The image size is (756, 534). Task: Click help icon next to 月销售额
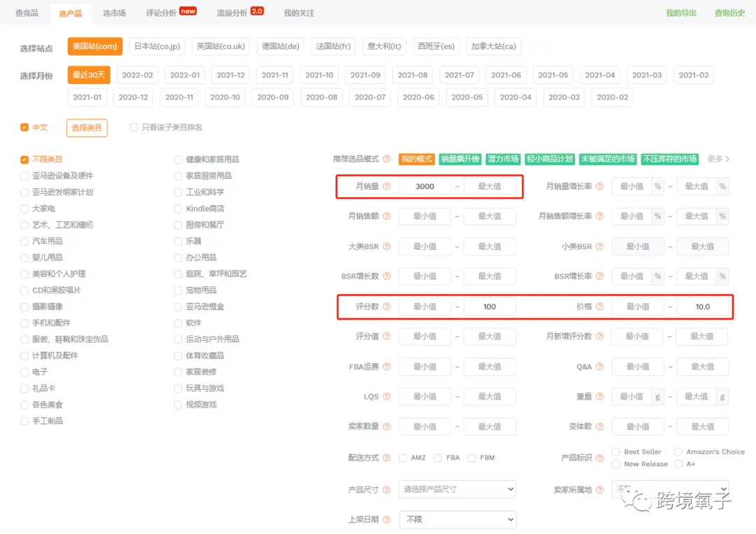click(386, 216)
